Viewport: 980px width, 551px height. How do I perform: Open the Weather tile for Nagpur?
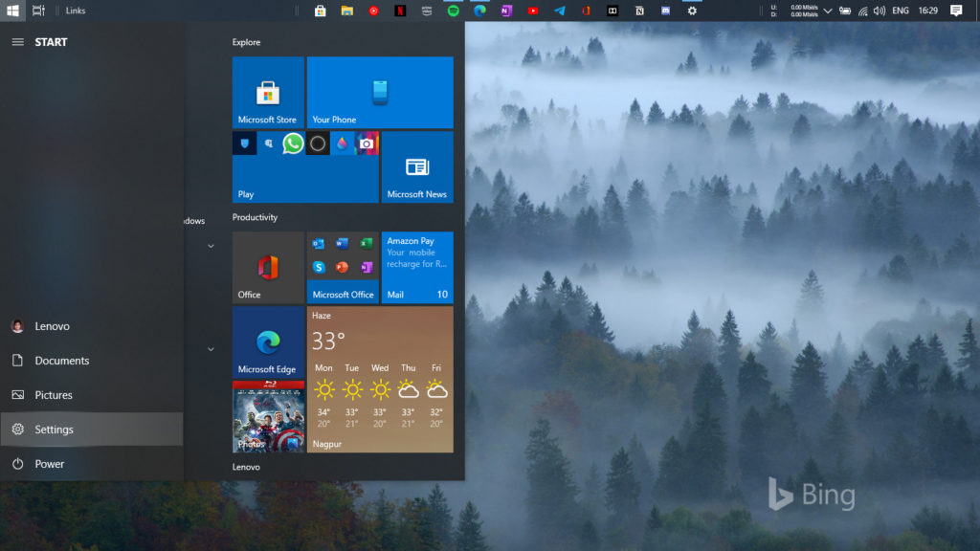pyautogui.click(x=380, y=379)
